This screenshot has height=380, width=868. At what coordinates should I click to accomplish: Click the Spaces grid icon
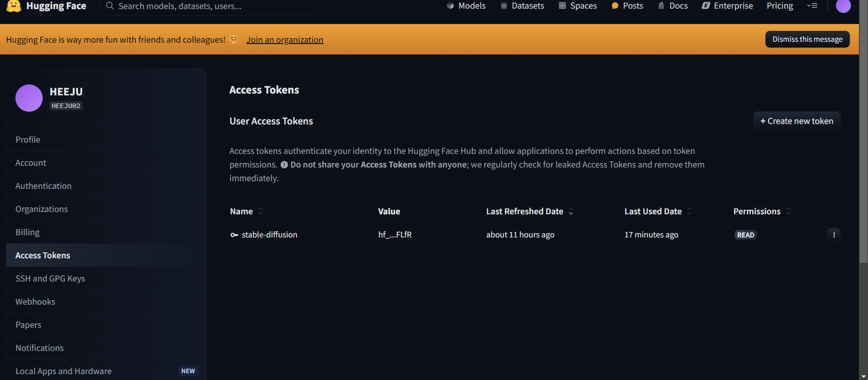[562, 6]
